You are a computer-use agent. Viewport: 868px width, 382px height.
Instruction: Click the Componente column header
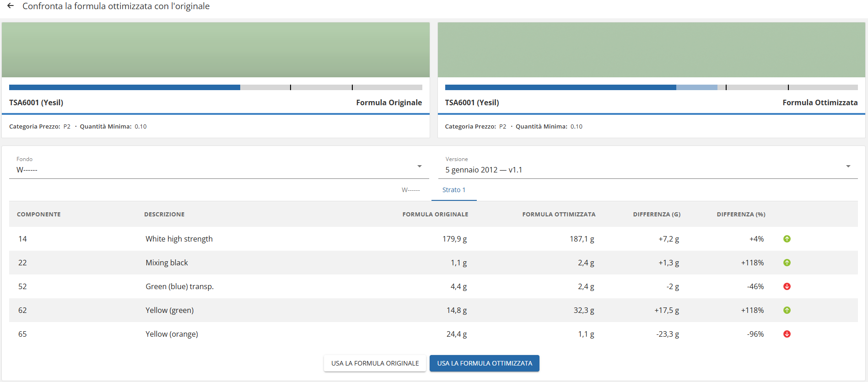[x=39, y=214]
